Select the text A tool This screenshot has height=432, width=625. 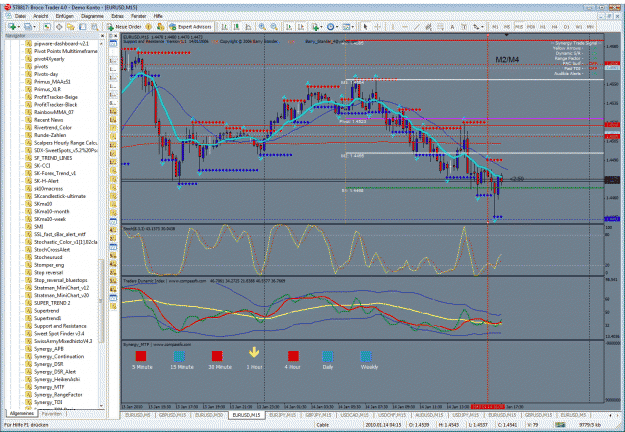click(x=452, y=27)
